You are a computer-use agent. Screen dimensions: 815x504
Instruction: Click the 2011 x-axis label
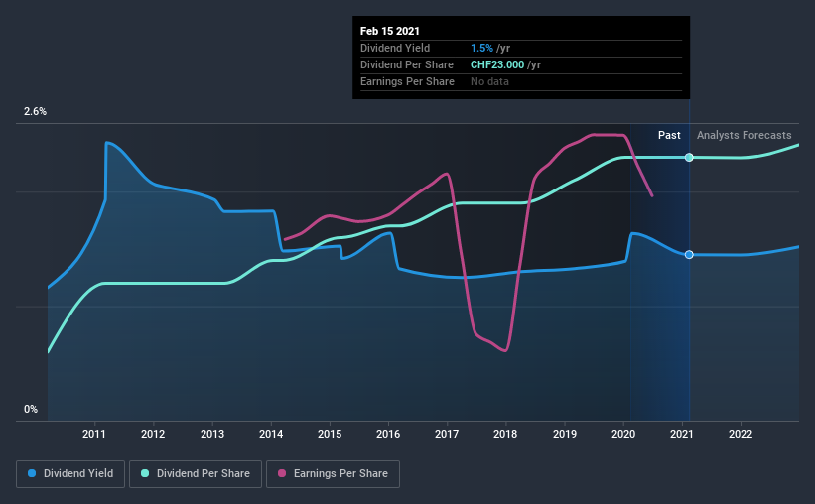[x=94, y=434]
